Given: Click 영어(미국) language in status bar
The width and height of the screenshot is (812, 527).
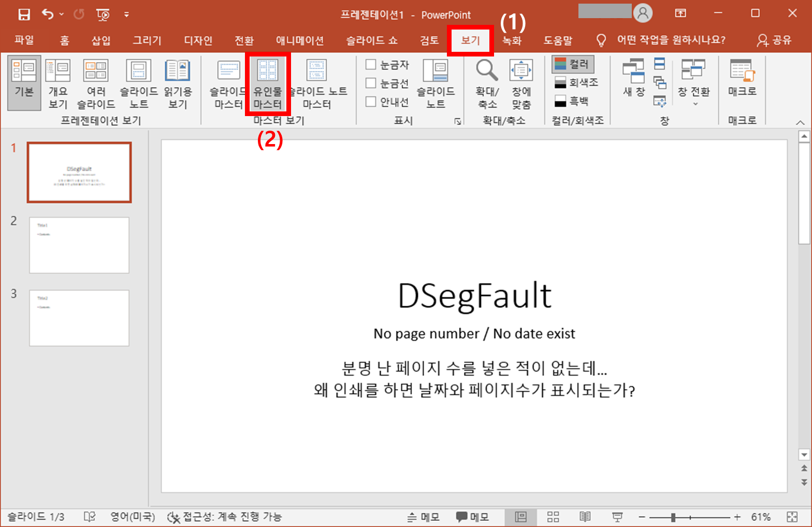Looking at the screenshot, I should pyautogui.click(x=133, y=517).
